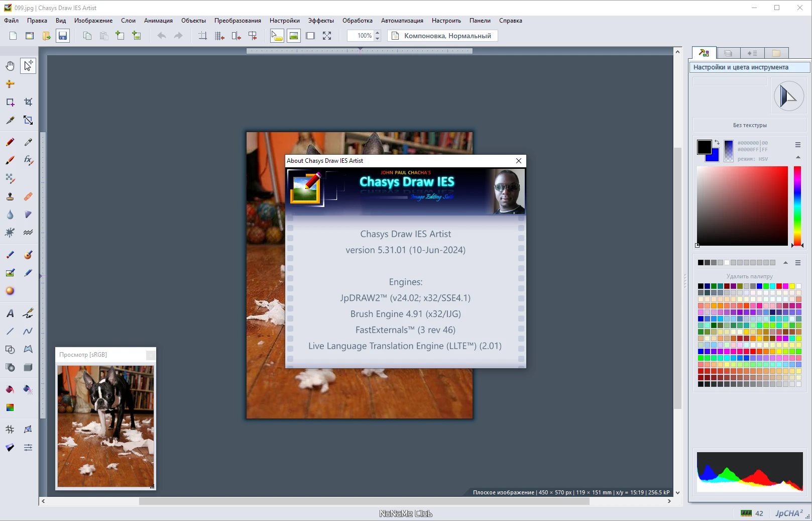Image resolution: width=812 pixels, height=521 pixels.
Task: Pick the Magic wand tool
Action: pyautogui.click(x=10, y=120)
